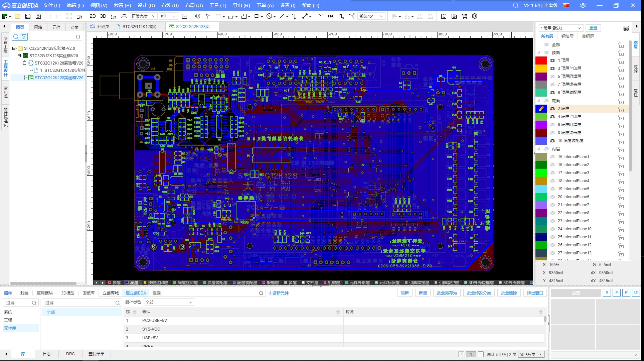644x361 pixels.
Task: Open the 器件类型 全部 dropdown
Action: 169,303
